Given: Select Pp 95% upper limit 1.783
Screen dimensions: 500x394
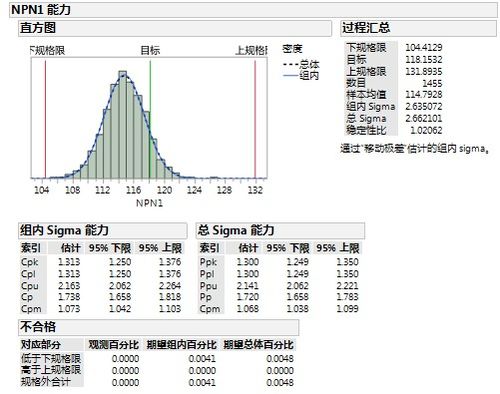Looking at the screenshot, I should pos(347,297).
